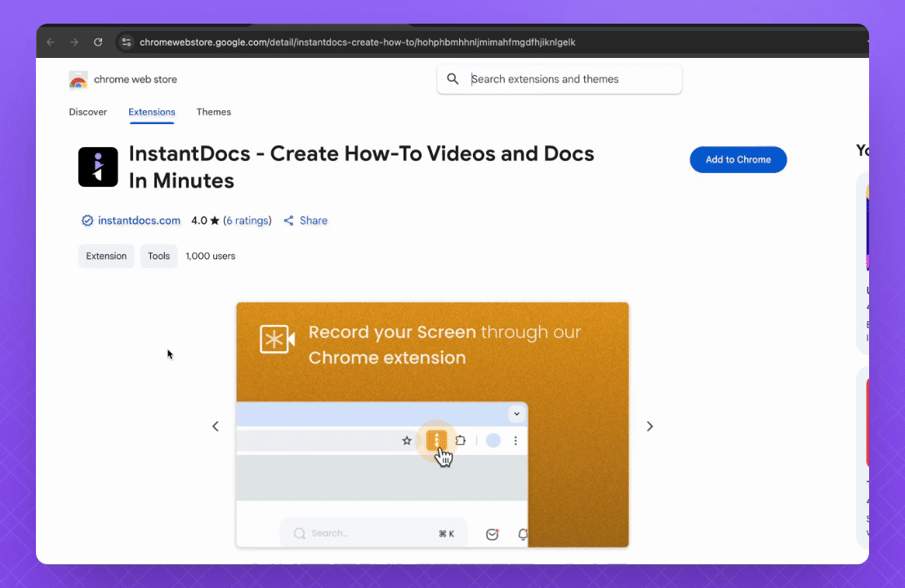Image resolution: width=905 pixels, height=588 pixels.
Task: View the 6 ratings link
Action: 247,220
